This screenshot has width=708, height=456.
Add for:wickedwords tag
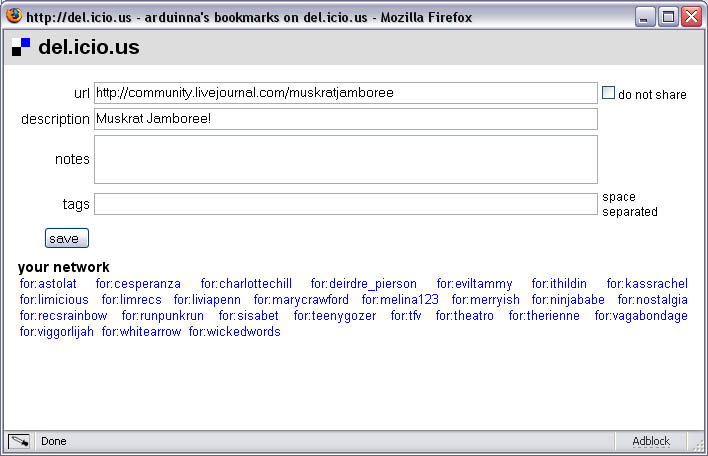[235, 332]
